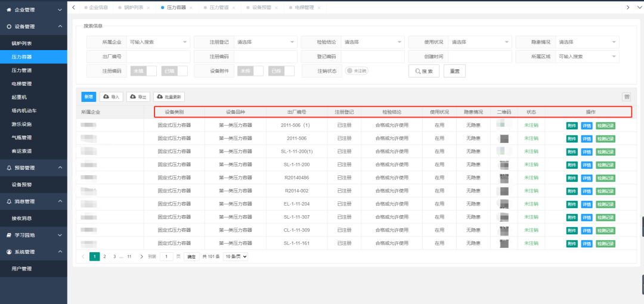Switch to the 压力管道 tab
The image size is (644, 304).
[219, 8]
